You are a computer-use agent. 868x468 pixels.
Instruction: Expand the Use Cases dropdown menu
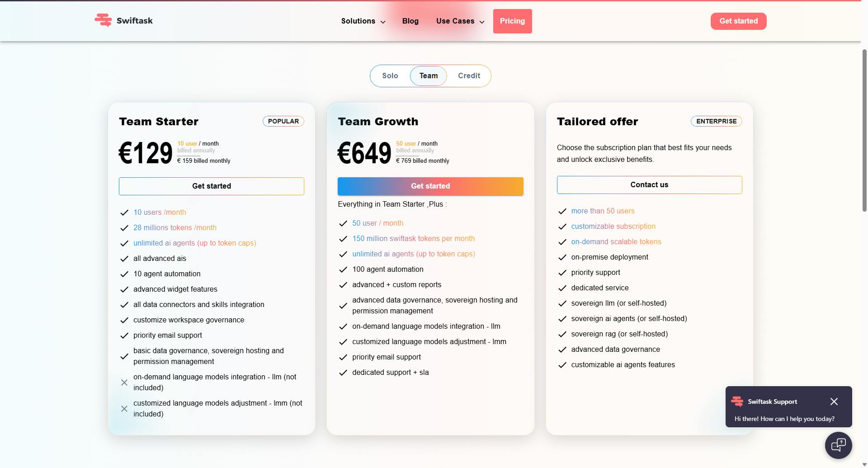pos(459,21)
